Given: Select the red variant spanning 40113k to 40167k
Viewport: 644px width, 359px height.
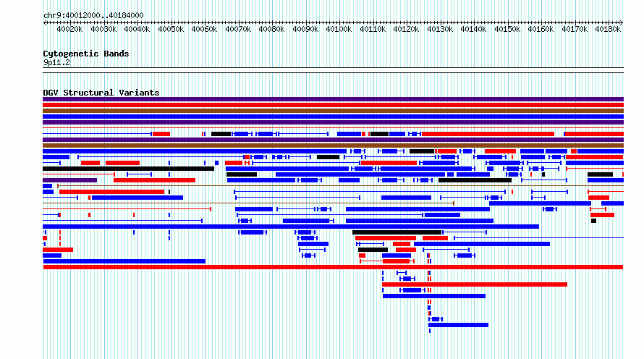Looking at the screenshot, I should point(475,284).
